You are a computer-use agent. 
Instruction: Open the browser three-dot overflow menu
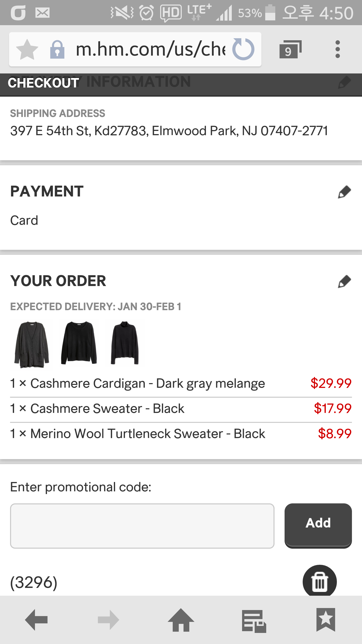point(338,49)
